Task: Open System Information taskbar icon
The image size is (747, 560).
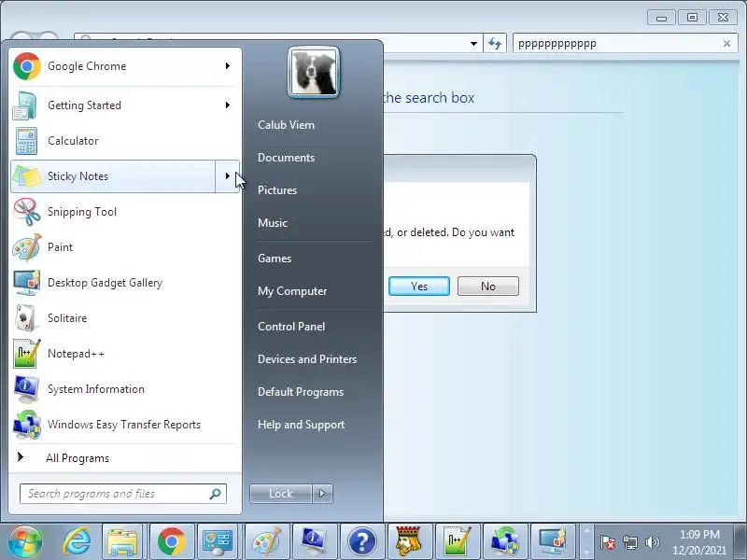Action: click(314, 541)
